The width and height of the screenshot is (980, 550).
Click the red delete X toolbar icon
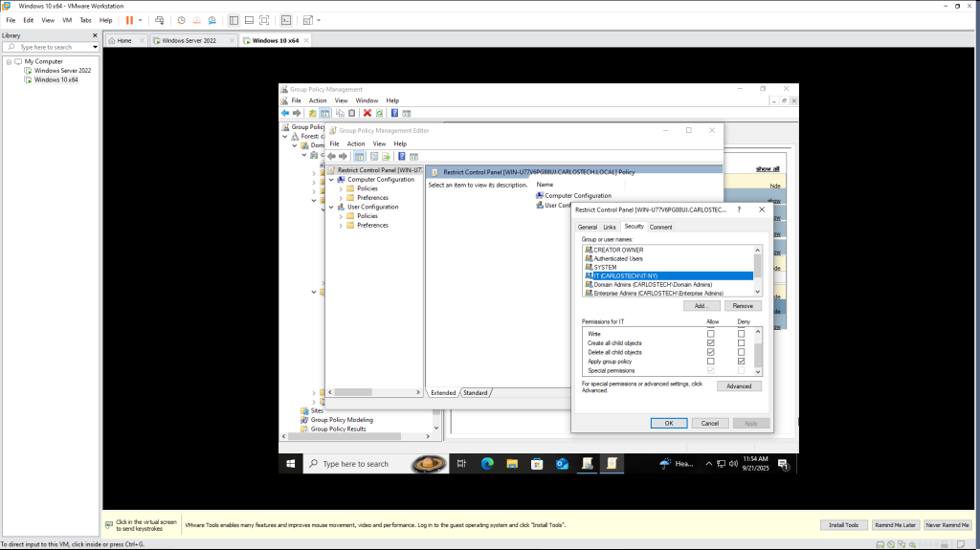(367, 113)
